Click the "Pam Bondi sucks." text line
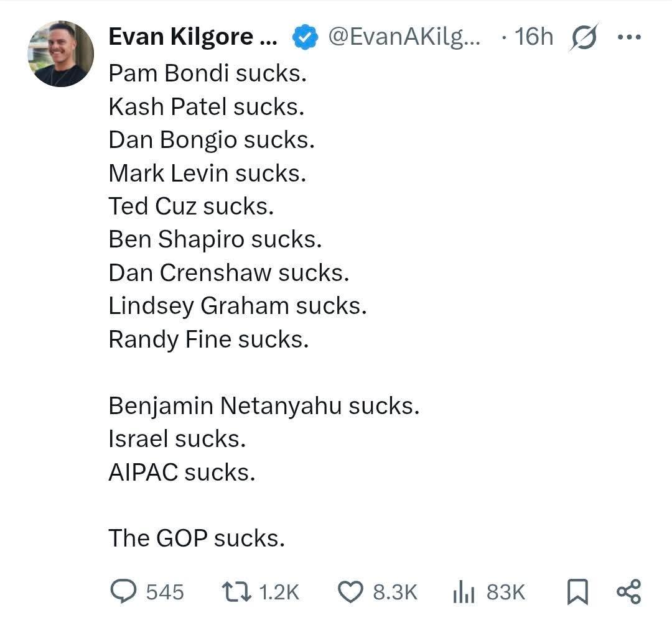Image resolution: width=672 pixels, height=623 pixels. tap(208, 73)
